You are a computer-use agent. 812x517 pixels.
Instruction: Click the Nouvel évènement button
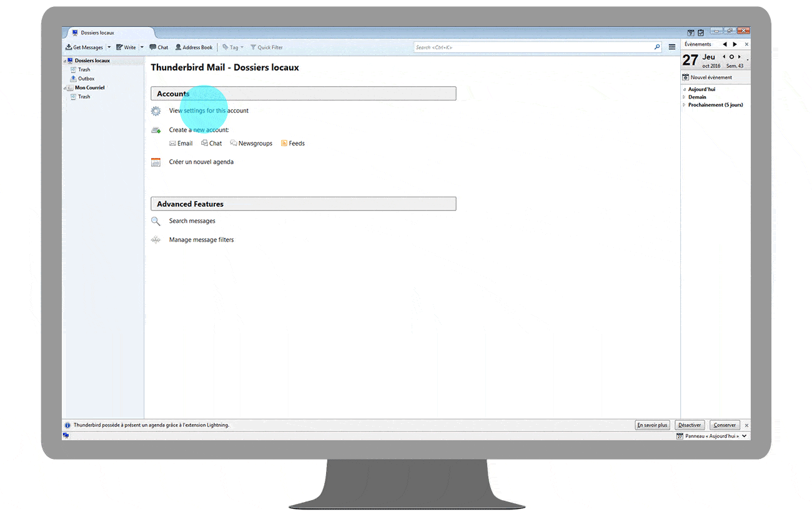click(707, 77)
